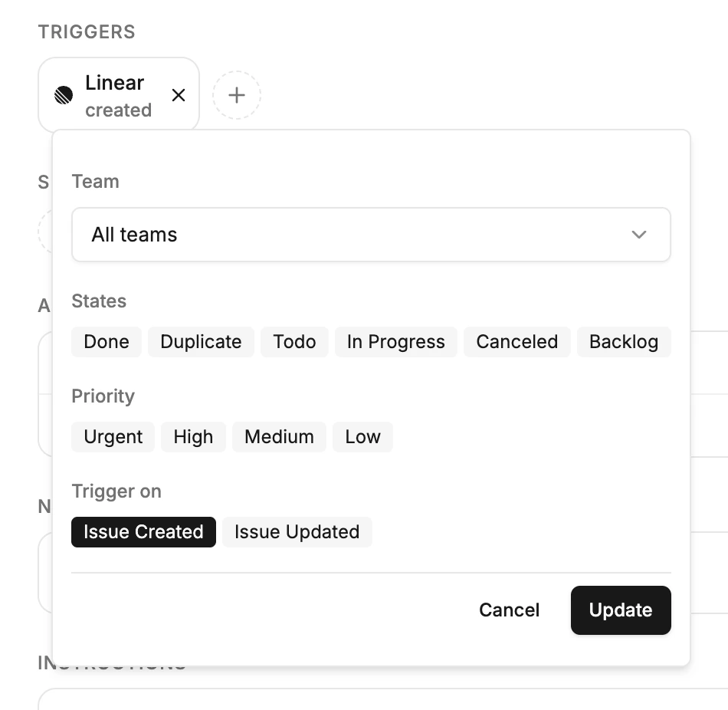Enable the Low priority filter
The image size is (728, 710).
pos(362,436)
